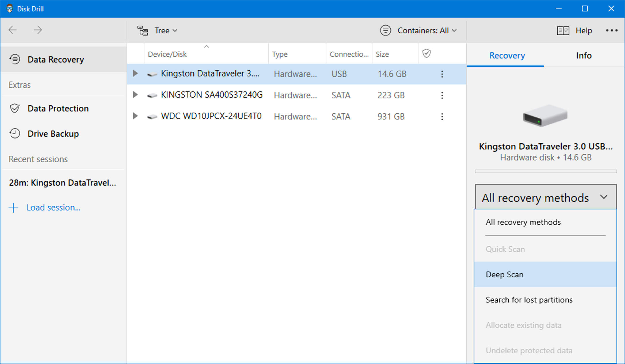Minimize the Disk Drill window
This screenshot has height=364, width=625.
[559, 9]
